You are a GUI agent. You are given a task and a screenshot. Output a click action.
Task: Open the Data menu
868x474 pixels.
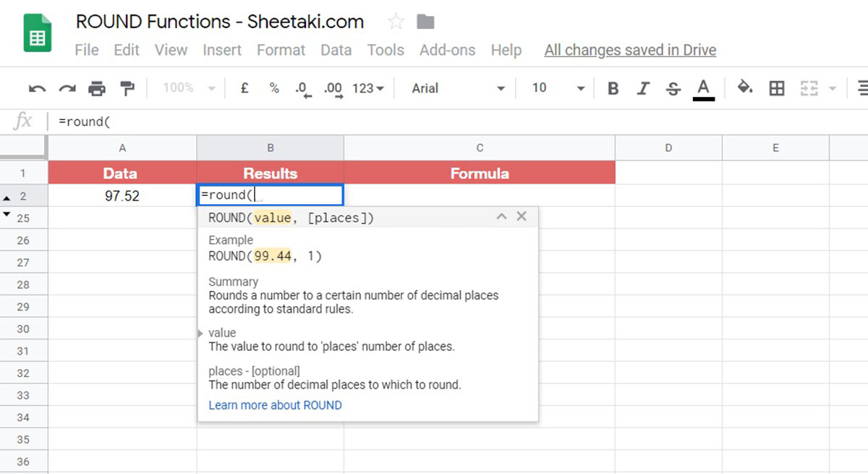click(336, 50)
